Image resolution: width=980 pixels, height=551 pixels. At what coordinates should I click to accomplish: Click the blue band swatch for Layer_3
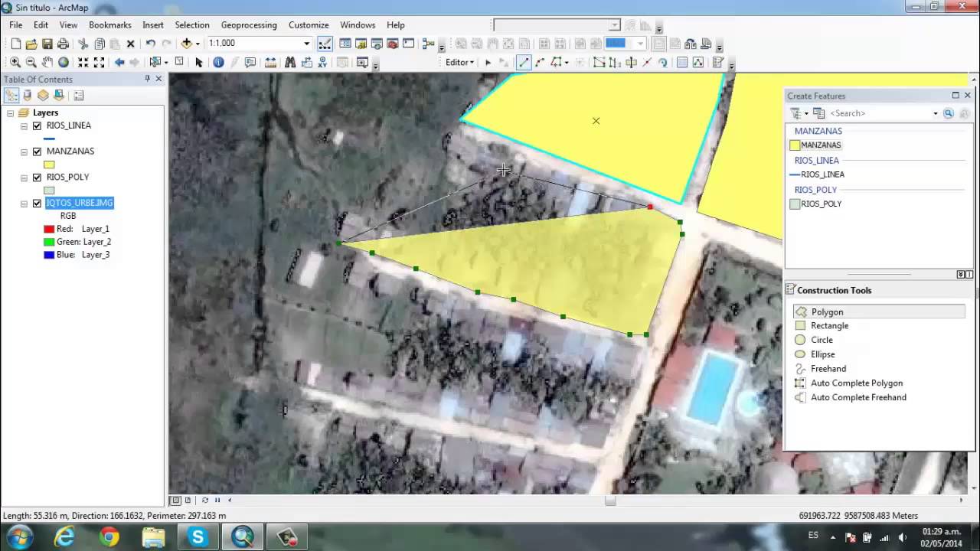pos(49,255)
